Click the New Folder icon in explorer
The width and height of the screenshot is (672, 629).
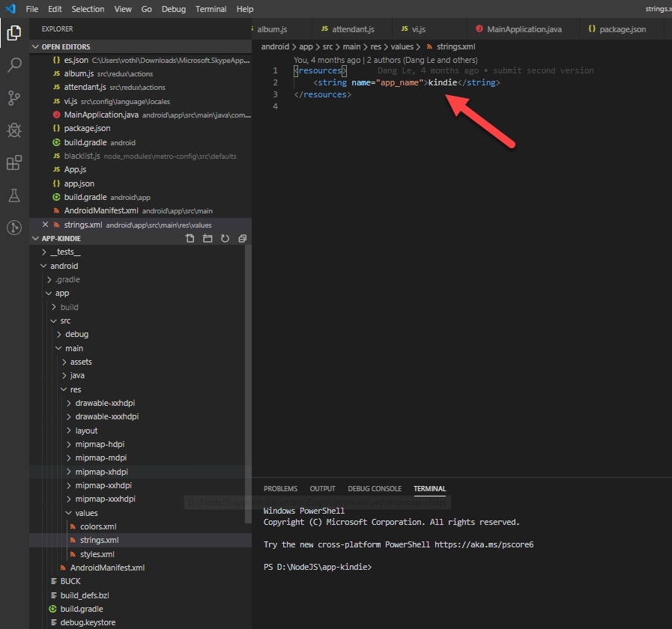click(x=208, y=239)
